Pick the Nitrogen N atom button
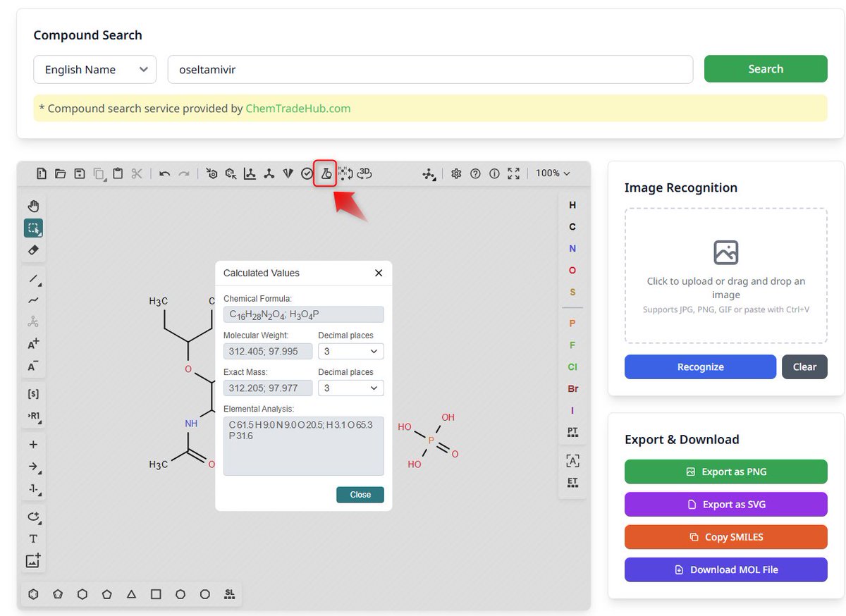The image size is (846, 616). (572, 249)
